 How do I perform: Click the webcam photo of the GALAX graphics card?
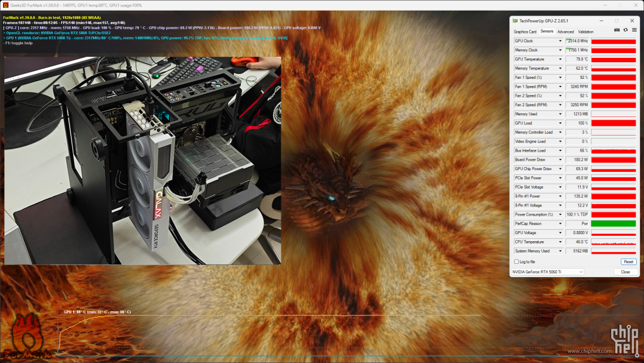pyautogui.click(x=143, y=161)
